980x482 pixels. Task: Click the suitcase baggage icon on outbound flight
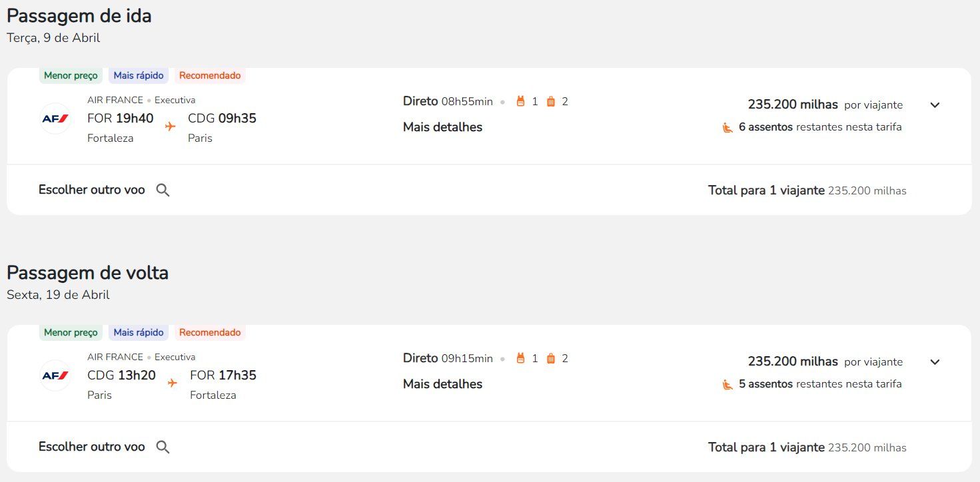point(551,101)
